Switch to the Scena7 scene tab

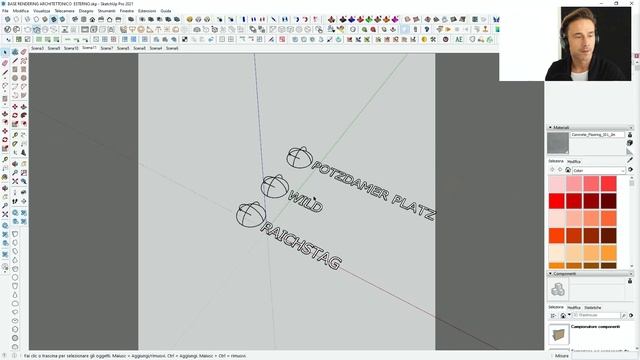point(107,48)
